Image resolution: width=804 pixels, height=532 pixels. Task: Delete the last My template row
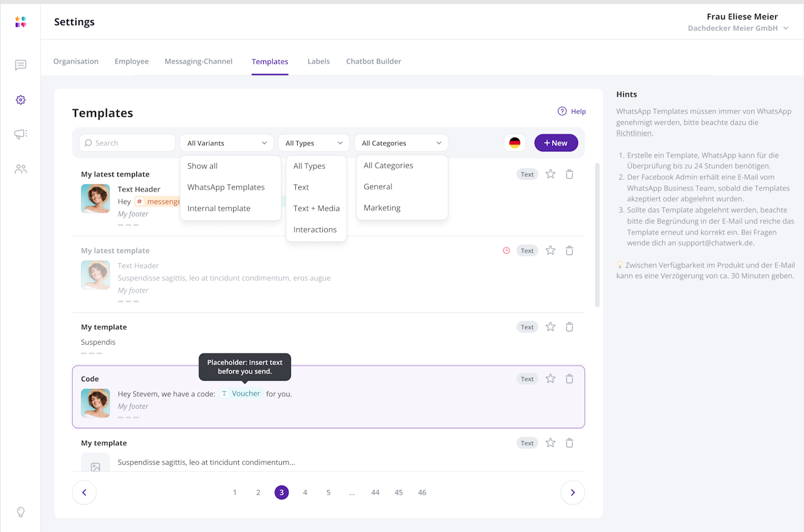click(569, 443)
